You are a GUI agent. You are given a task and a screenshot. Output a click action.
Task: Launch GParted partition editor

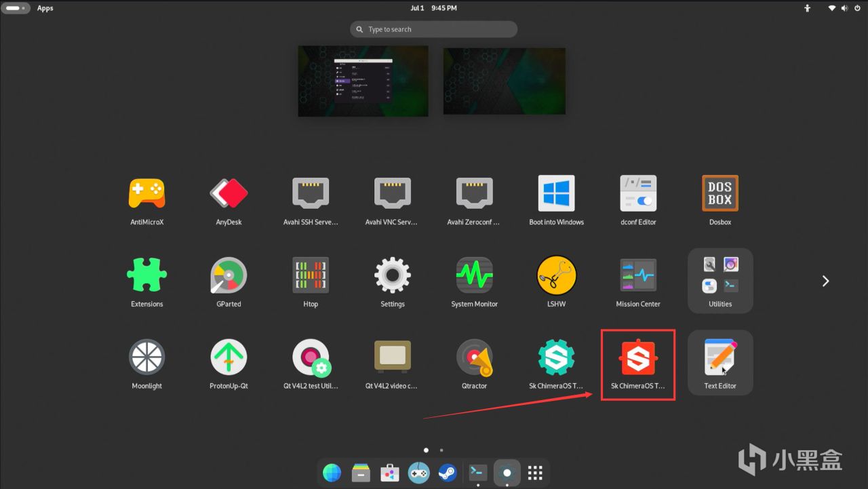[x=229, y=275]
